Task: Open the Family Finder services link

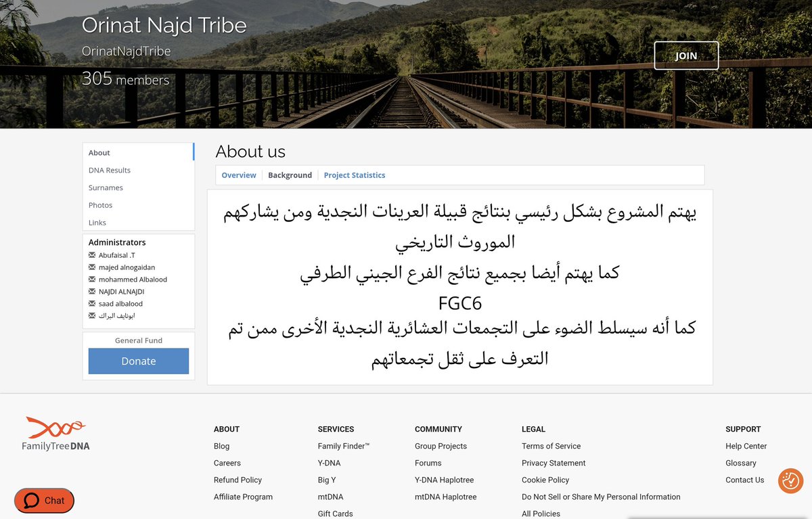Action: [x=344, y=447]
